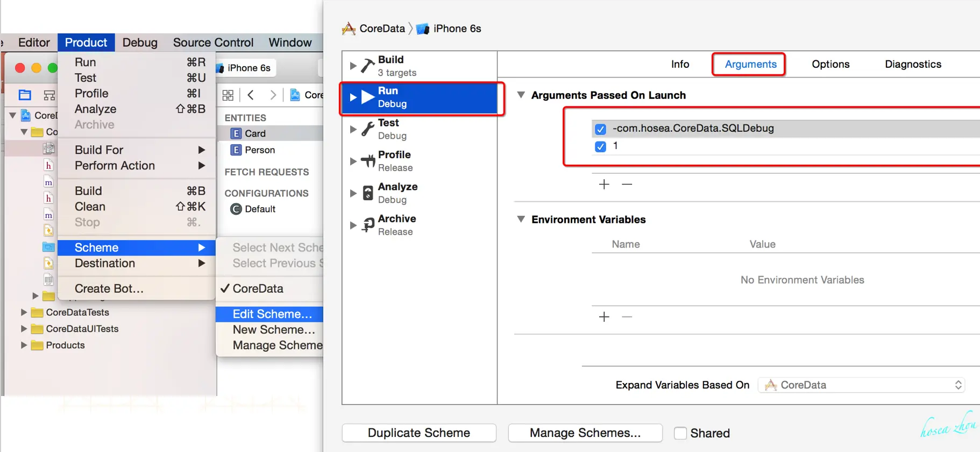Expand the Archive action disclosure triangle
Viewport: 980px width, 452px height.
pyautogui.click(x=353, y=225)
